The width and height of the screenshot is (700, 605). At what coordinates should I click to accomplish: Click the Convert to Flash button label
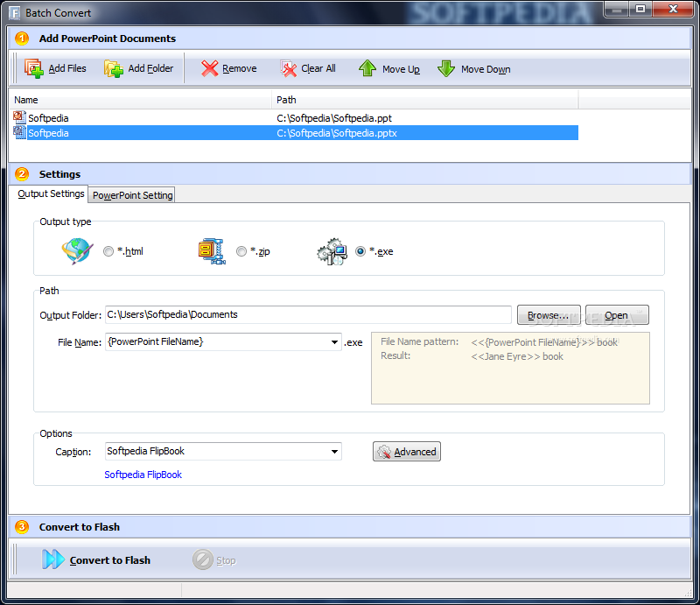(x=110, y=560)
